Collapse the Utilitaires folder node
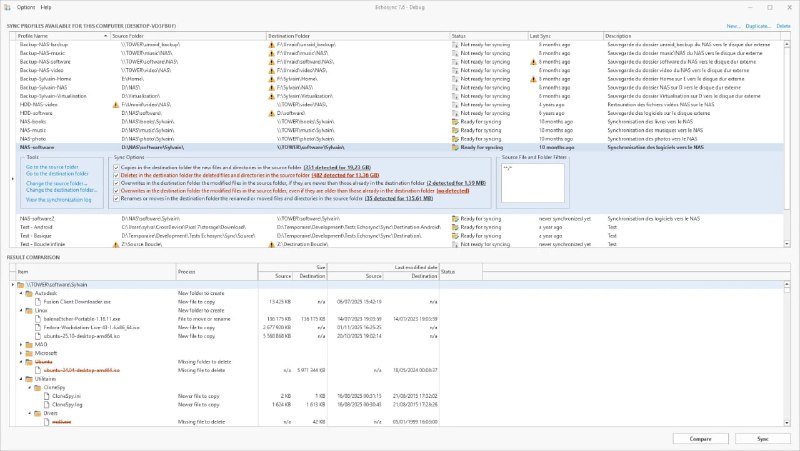800x451 pixels. pyautogui.click(x=21, y=379)
